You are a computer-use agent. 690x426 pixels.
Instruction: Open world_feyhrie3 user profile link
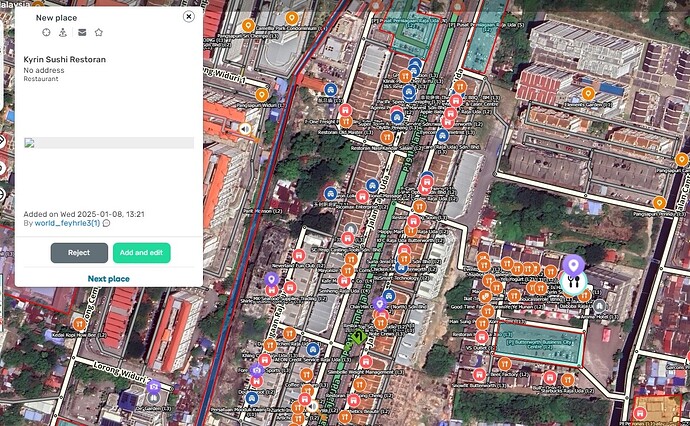click(66, 223)
